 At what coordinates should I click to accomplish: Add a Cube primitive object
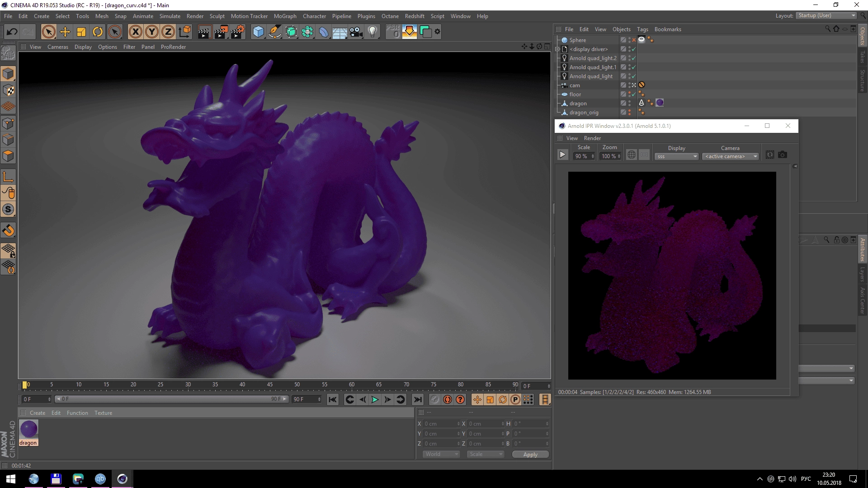click(x=259, y=32)
